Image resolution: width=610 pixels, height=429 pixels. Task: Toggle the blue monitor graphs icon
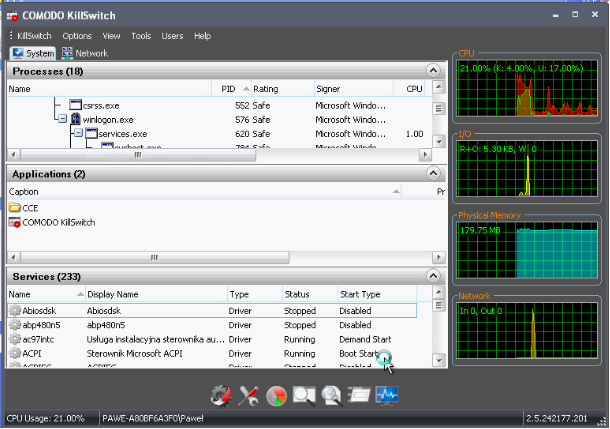click(x=387, y=396)
